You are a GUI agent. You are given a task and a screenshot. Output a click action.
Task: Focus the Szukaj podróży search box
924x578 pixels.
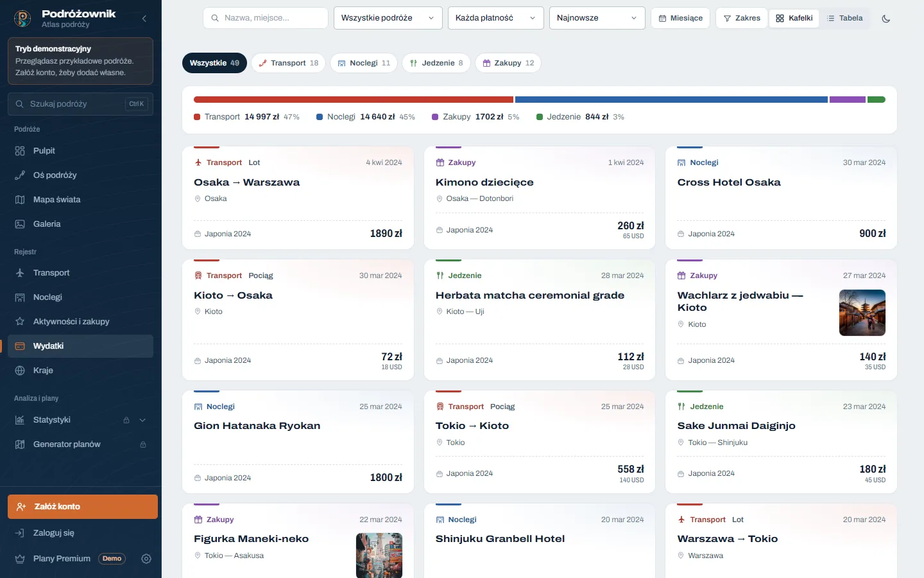tap(80, 104)
